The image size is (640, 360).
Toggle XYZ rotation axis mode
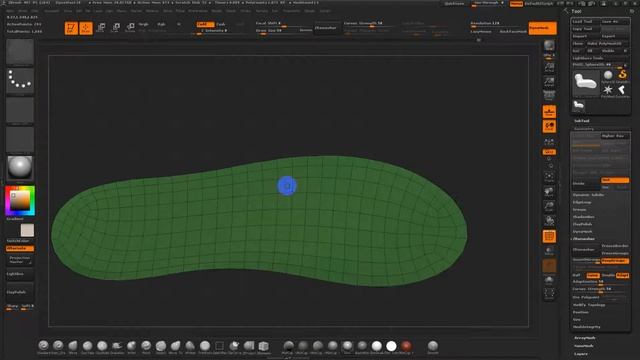coord(549,152)
